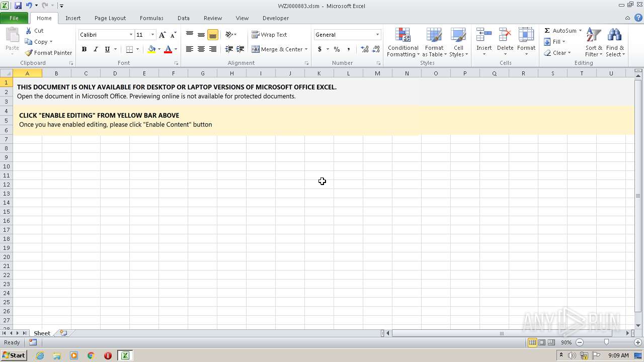
Task: Open Cell Styles gallery
Action: (458, 43)
